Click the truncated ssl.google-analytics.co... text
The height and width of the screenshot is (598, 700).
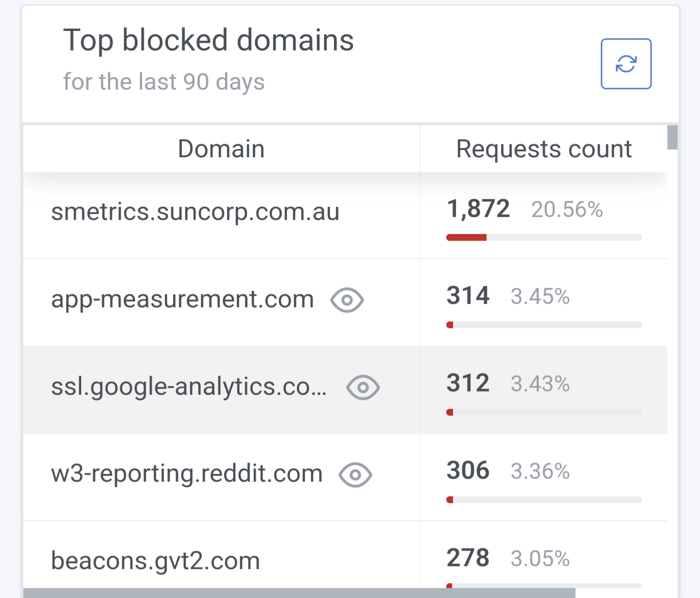point(190,387)
